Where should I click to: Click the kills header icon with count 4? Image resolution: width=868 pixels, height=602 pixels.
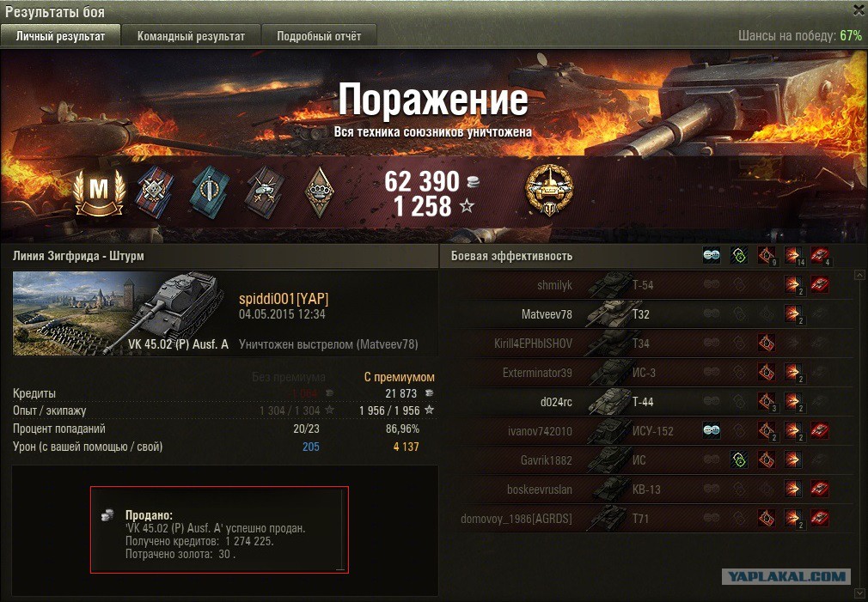tap(820, 256)
